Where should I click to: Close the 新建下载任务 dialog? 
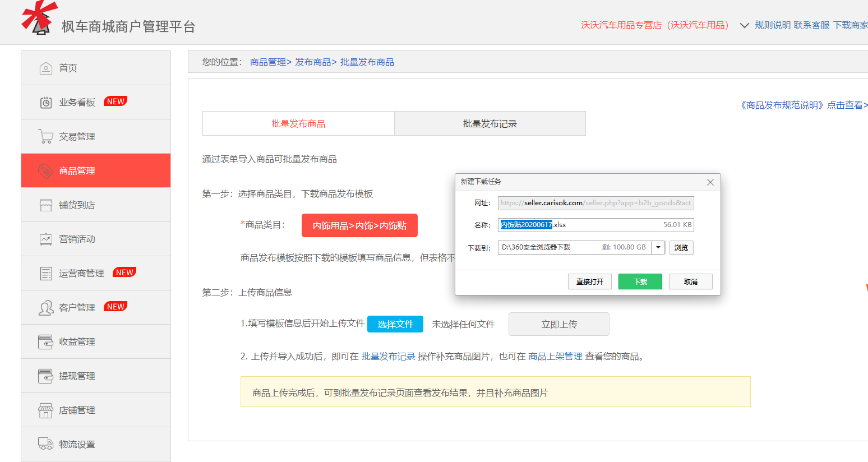tap(710, 182)
